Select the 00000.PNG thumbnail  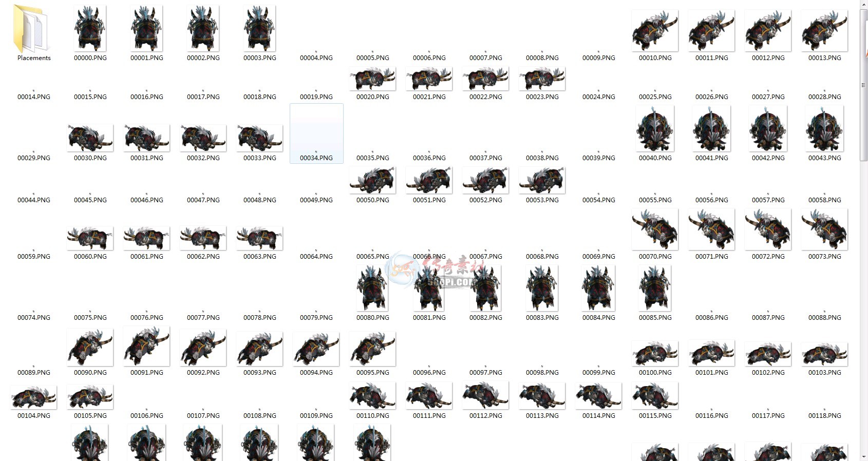coord(90,28)
